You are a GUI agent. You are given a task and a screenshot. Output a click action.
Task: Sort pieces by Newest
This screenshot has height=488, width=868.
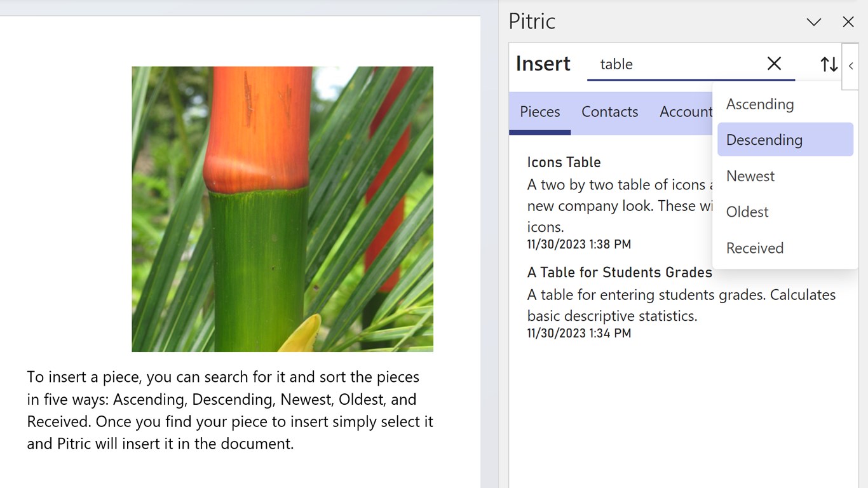[x=750, y=176]
